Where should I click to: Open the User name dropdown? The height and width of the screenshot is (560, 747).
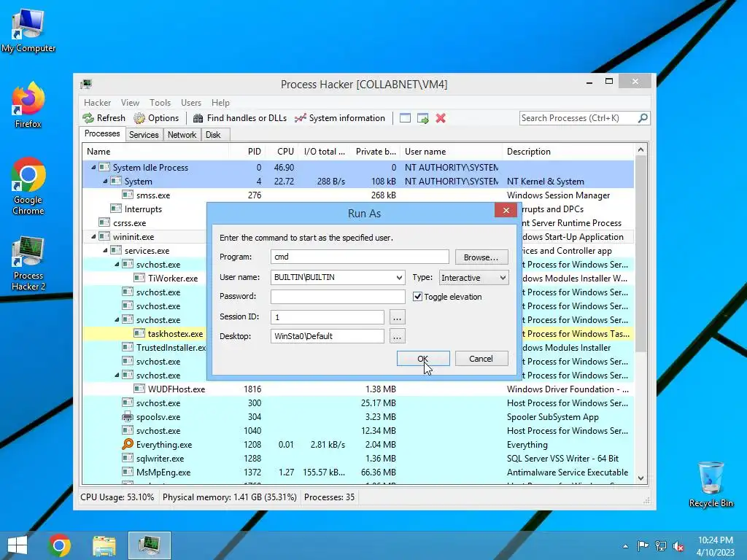(x=399, y=277)
